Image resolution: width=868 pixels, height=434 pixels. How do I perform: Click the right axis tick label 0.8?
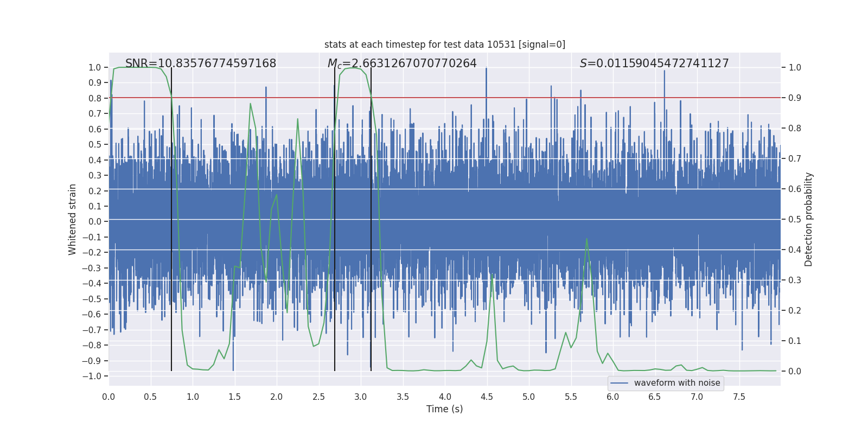[x=795, y=128]
